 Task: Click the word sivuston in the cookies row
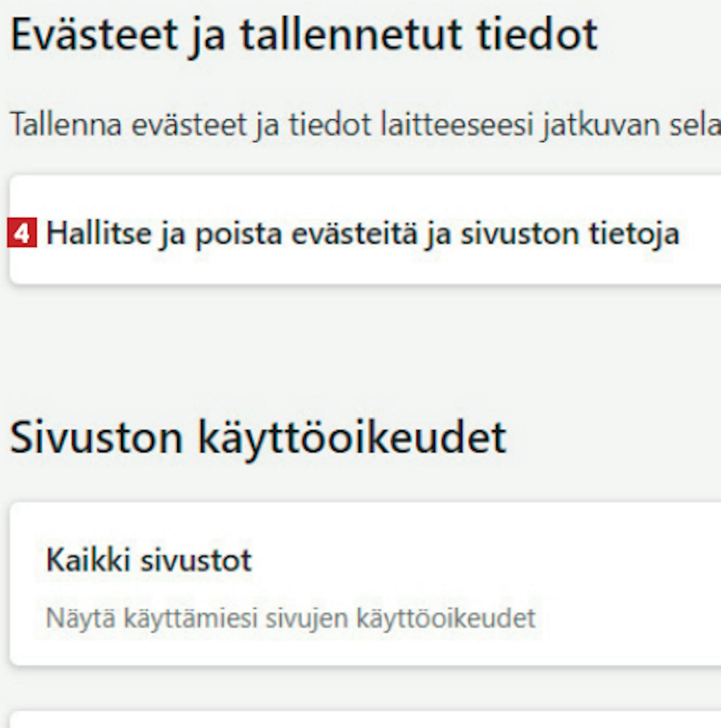[520, 233]
